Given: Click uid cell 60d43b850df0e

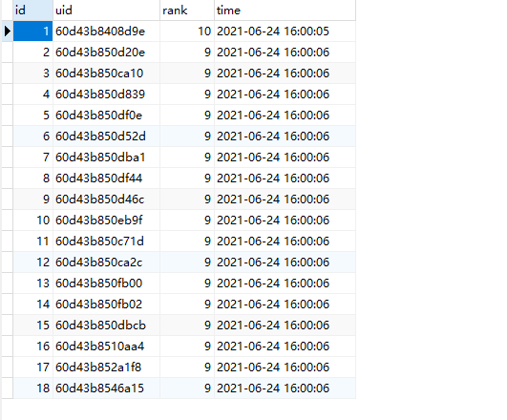Looking at the screenshot, I should (x=106, y=115).
